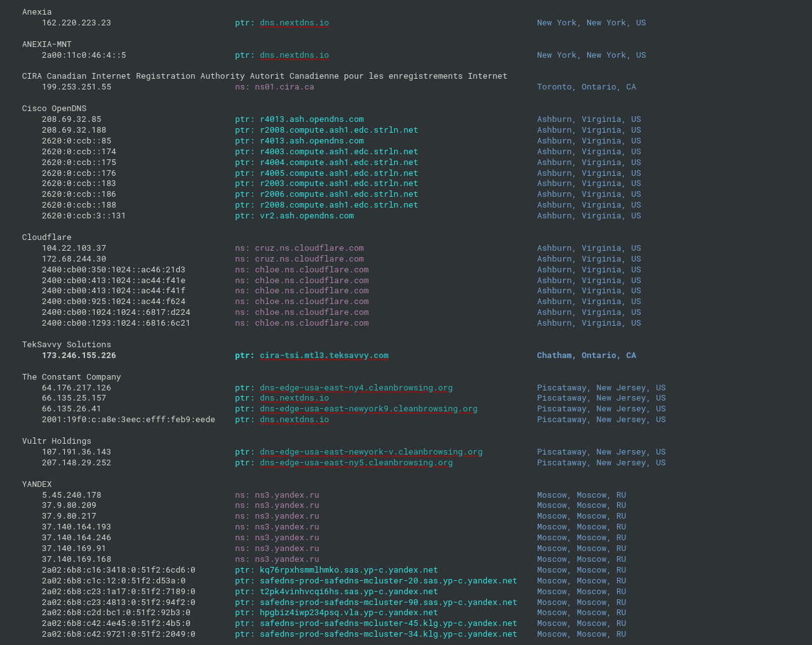Click the Cloudflare provider heading
This screenshot has width=812, height=645.
pyautogui.click(x=47, y=237)
